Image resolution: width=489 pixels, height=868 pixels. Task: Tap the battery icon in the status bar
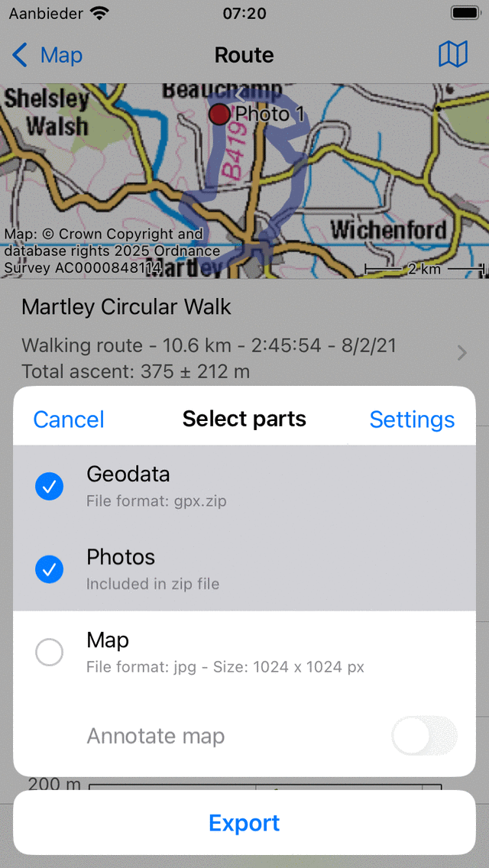[x=465, y=13]
